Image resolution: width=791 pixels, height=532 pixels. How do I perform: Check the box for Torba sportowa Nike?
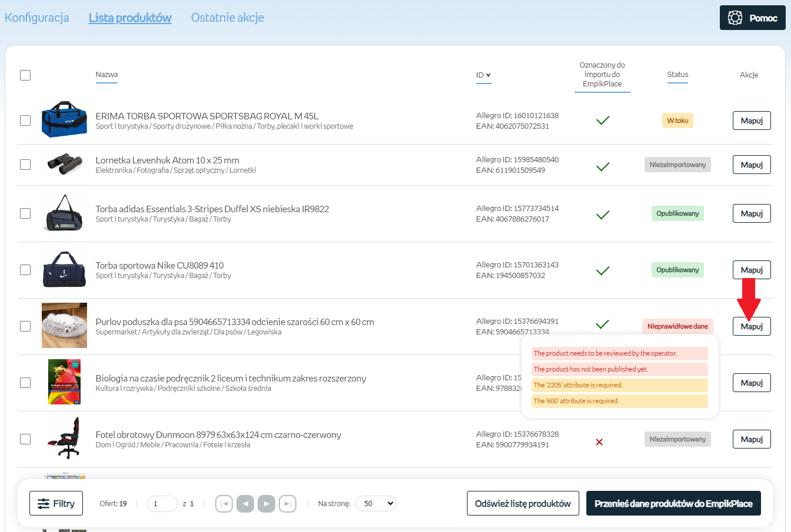[25, 270]
